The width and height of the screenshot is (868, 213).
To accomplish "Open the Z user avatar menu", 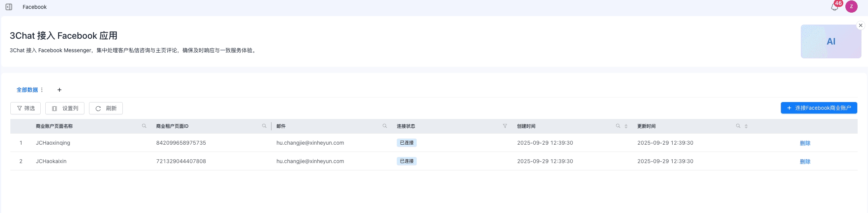I will point(851,7).
